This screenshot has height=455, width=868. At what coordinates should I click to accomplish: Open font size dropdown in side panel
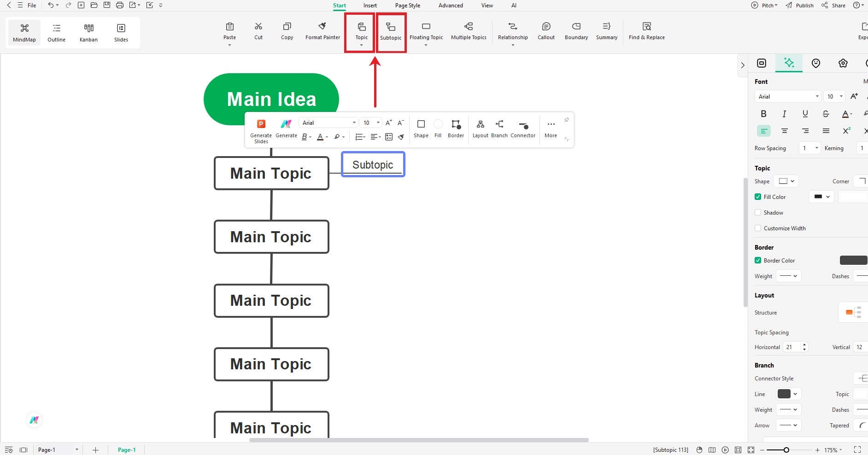(x=834, y=96)
